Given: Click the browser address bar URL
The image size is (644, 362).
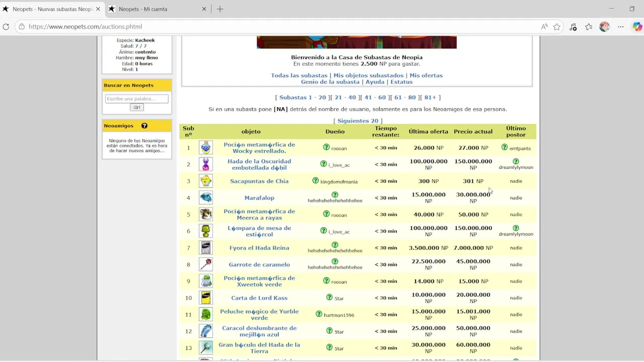Looking at the screenshot, I should point(86,27).
